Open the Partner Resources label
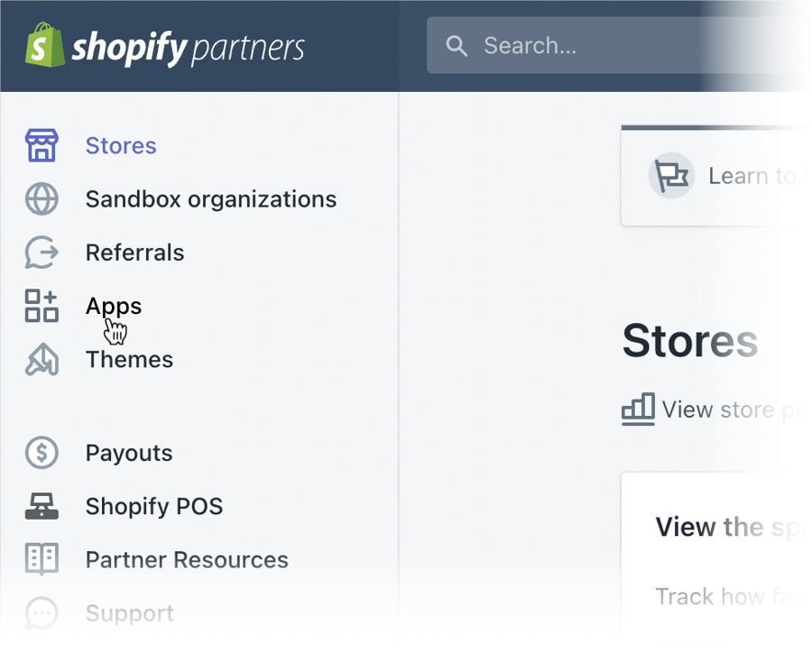This screenshot has width=812, height=663. pyautogui.click(x=187, y=560)
